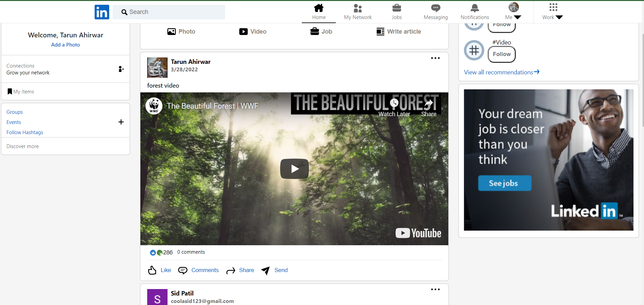The width and height of the screenshot is (644, 305).
Task: Click Watch Later on the video
Action: point(394,107)
